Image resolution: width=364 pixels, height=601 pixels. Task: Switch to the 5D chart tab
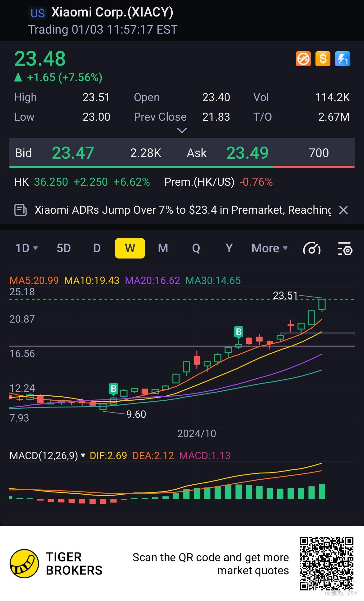click(64, 248)
